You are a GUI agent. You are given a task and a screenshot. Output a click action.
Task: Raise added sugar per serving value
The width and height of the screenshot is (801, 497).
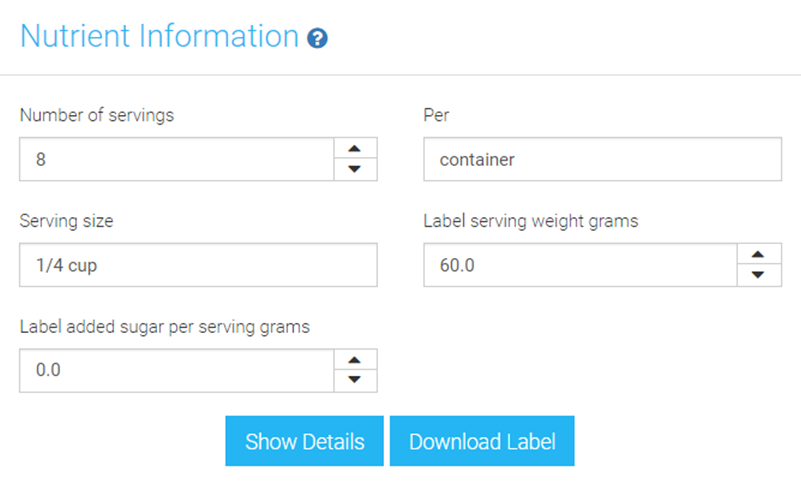click(x=354, y=359)
